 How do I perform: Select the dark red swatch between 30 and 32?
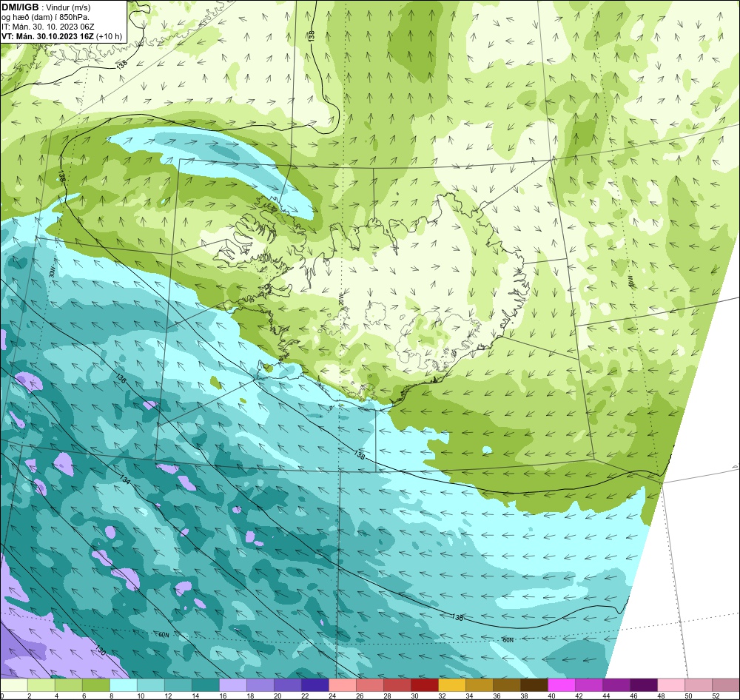pyautogui.click(x=425, y=685)
